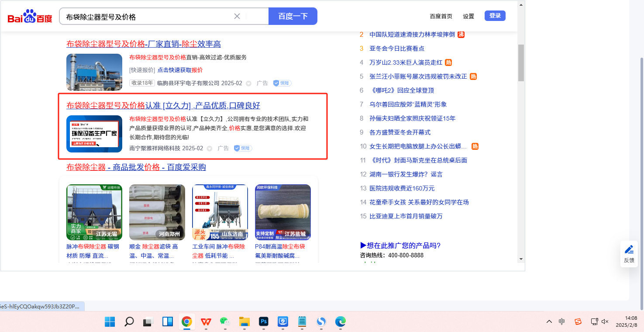Expand dropdown arrow beside 临朐县环宇电子有限公司 2025-02
Image resolution: width=644 pixels, height=332 pixels.
pyautogui.click(x=248, y=83)
